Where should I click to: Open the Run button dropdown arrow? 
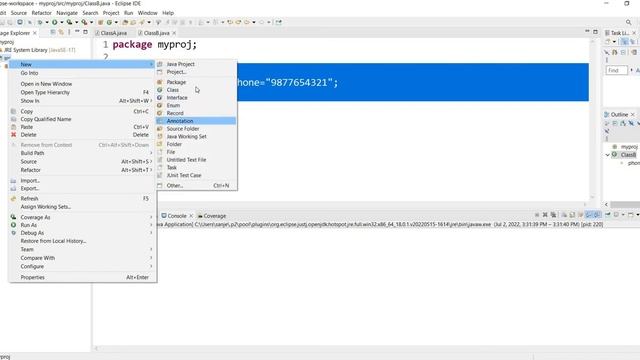(x=62, y=22)
